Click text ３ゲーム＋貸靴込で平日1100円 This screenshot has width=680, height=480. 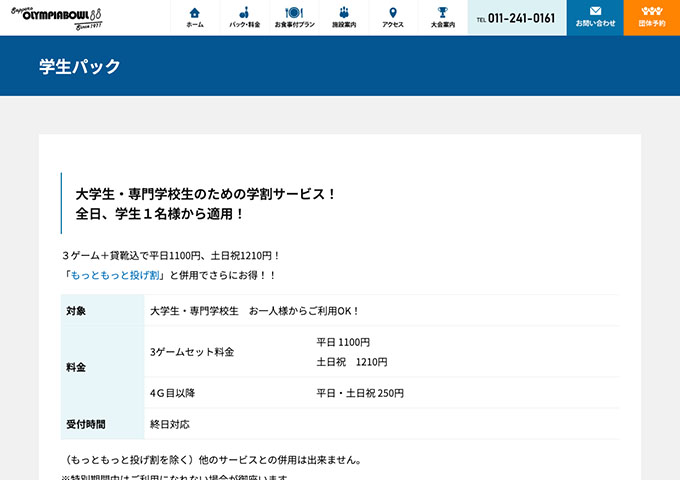131,256
